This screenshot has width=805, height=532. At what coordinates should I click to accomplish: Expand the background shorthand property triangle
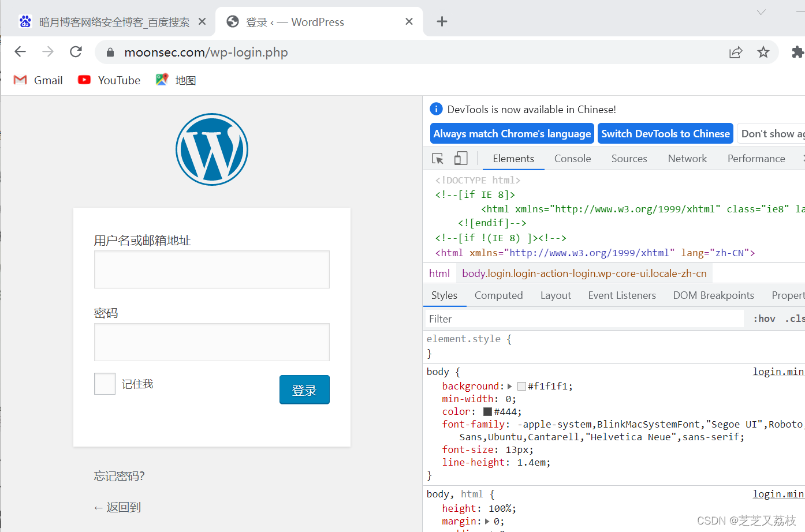(x=510, y=387)
